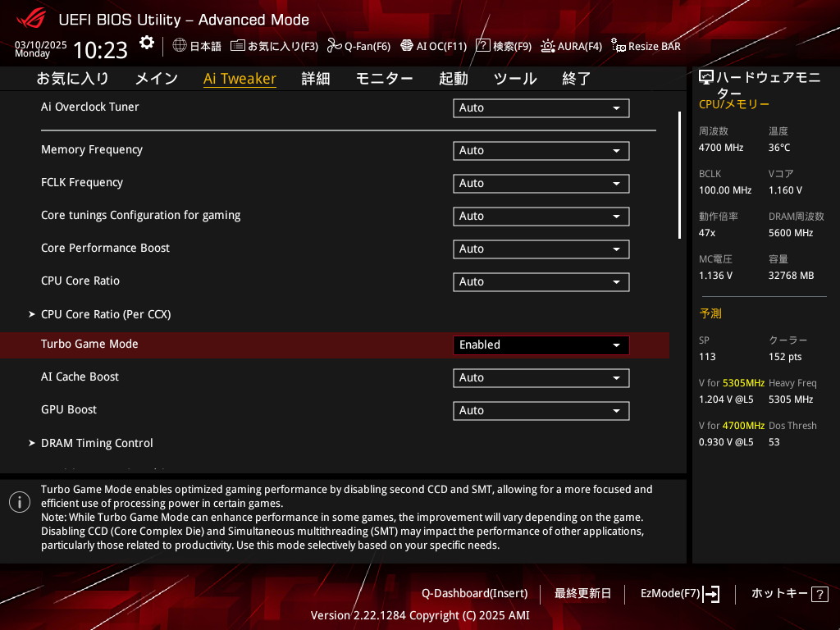Click the EzMode exit arrow icon

pyautogui.click(x=711, y=594)
